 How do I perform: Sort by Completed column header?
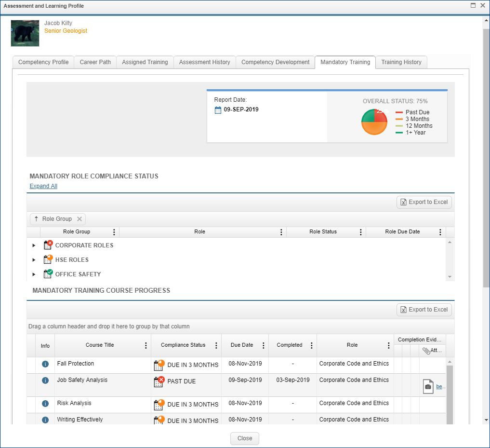pos(290,345)
